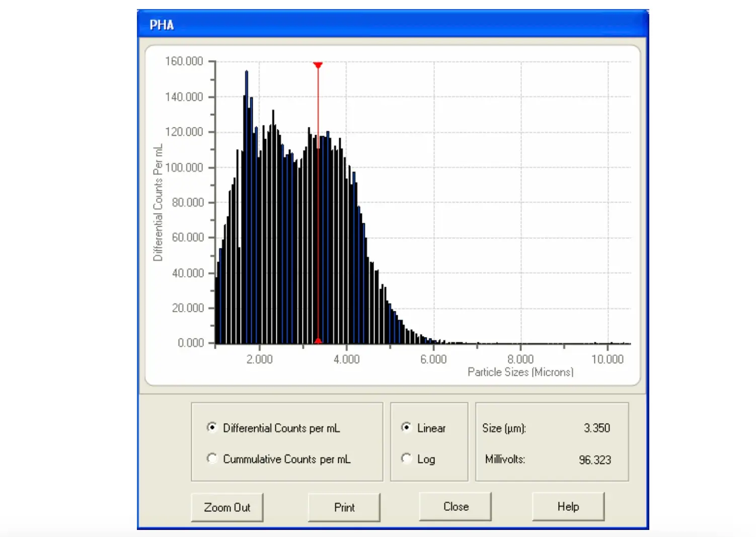Switch to Log scale radio button

[x=406, y=458]
